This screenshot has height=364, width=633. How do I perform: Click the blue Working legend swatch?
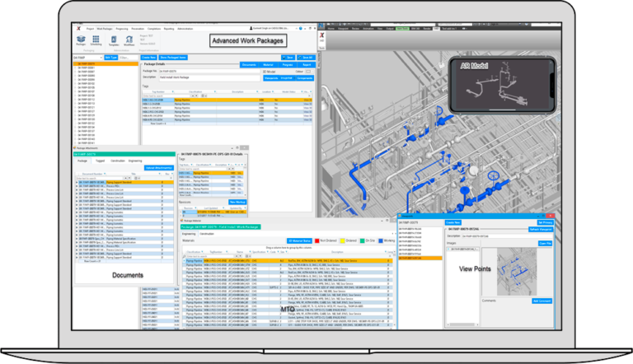tap(381, 241)
